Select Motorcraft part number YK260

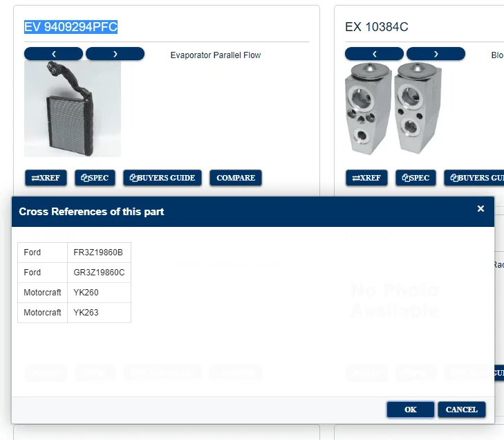86,293
